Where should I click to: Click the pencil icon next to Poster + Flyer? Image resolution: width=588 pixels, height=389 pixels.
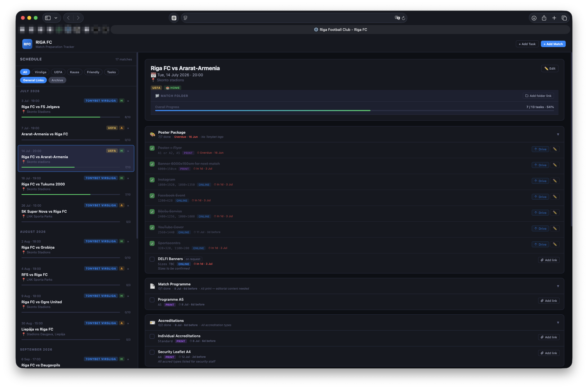555,149
